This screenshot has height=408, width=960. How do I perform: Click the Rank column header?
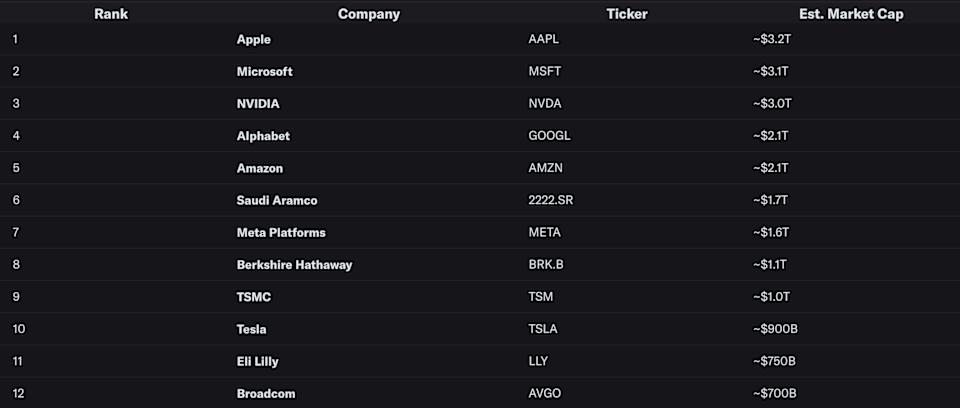[111, 14]
